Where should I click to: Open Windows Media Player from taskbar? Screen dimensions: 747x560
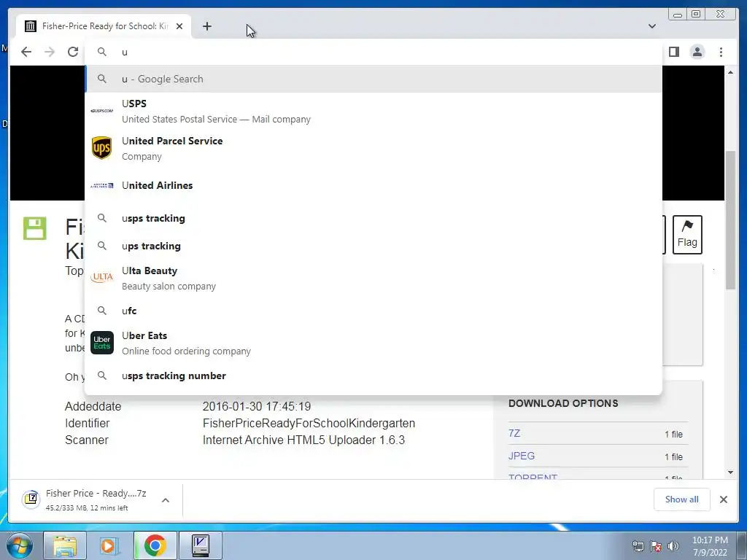click(x=109, y=545)
